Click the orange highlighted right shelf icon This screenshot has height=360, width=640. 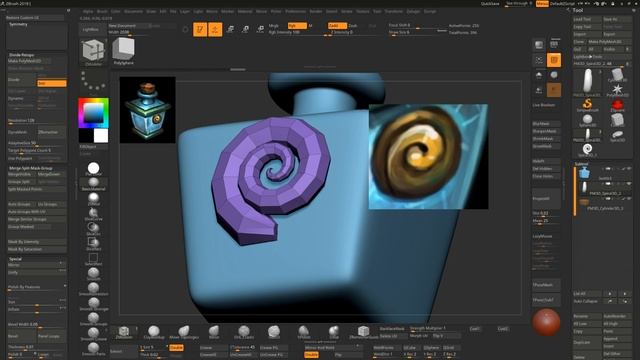[x=554, y=60]
